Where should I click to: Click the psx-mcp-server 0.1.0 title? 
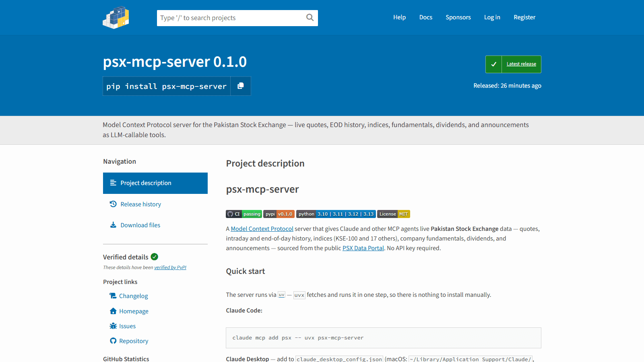(x=175, y=62)
